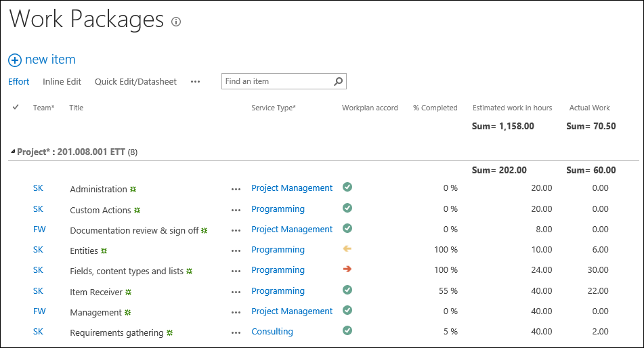Click the search magnifier icon
The width and height of the screenshot is (644, 348).
click(x=339, y=81)
